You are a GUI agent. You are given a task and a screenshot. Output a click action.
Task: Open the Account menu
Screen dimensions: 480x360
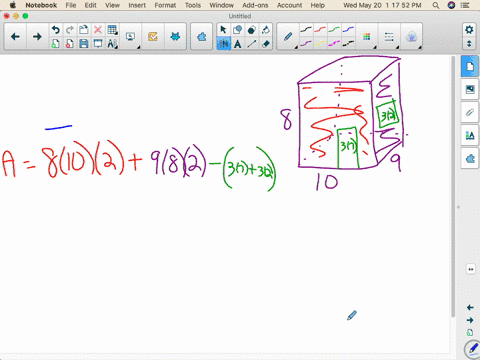coord(289,5)
